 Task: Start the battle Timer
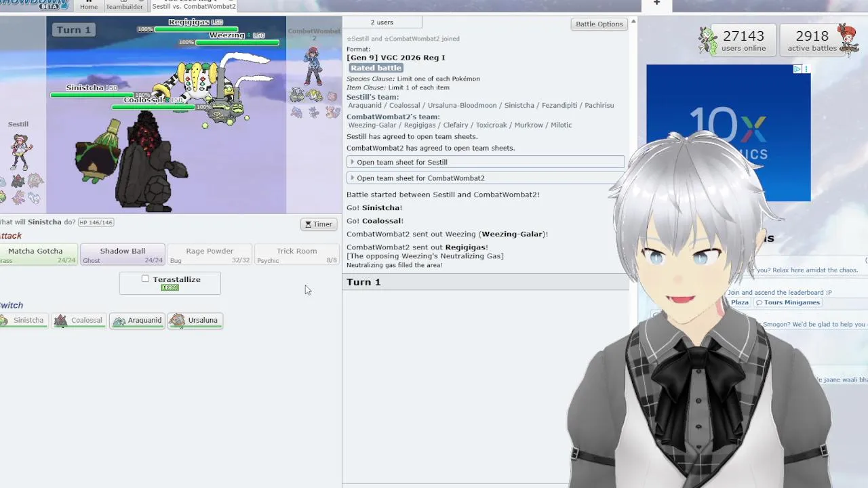tap(319, 224)
